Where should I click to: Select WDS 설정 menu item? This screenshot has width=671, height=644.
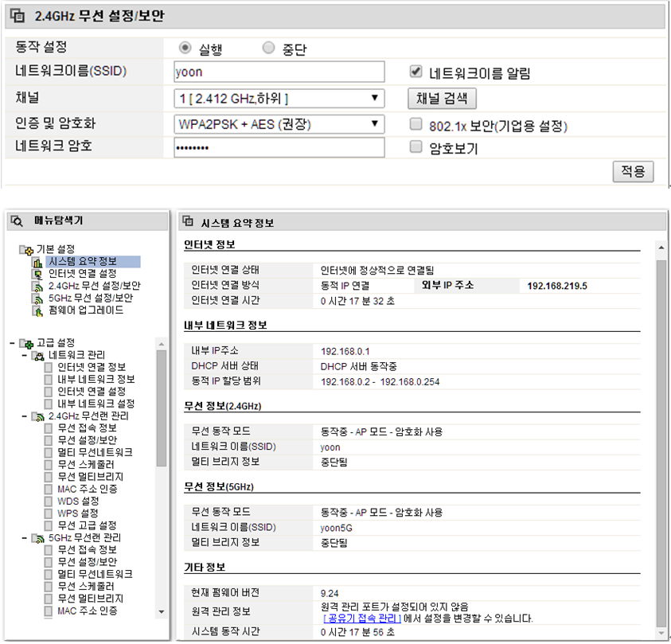pyautogui.click(x=78, y=501)
